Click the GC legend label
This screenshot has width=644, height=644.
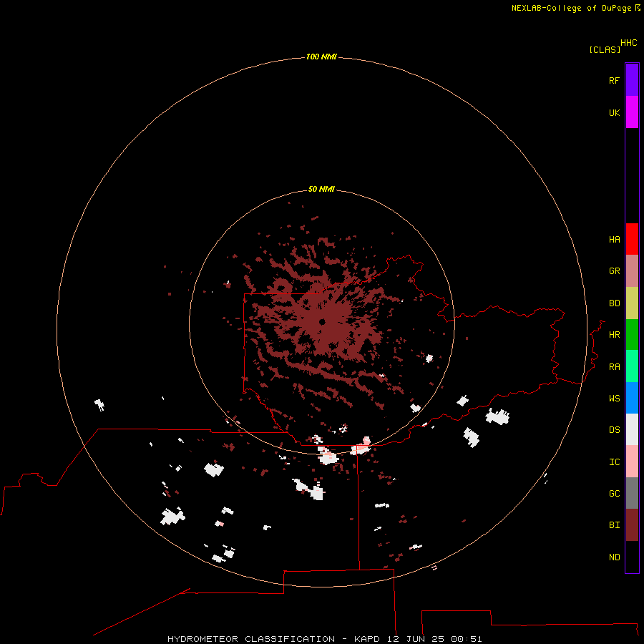pos(614,494)
